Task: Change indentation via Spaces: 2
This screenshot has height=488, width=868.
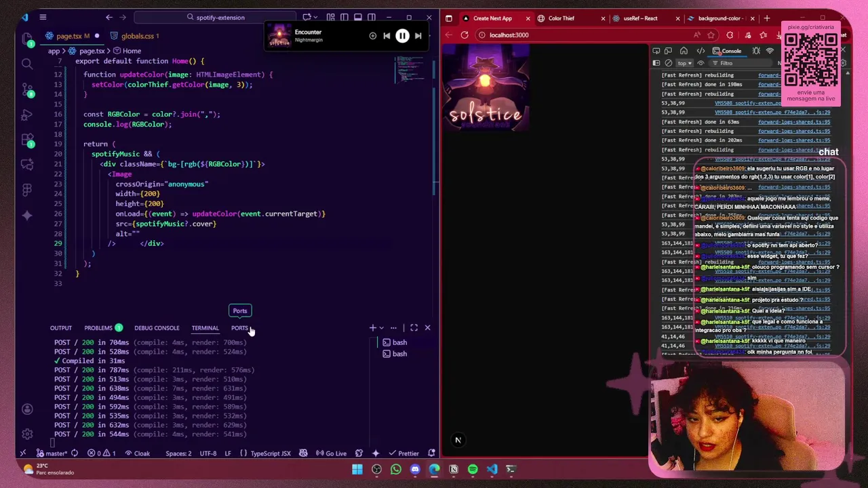Action: pos(178,453)
